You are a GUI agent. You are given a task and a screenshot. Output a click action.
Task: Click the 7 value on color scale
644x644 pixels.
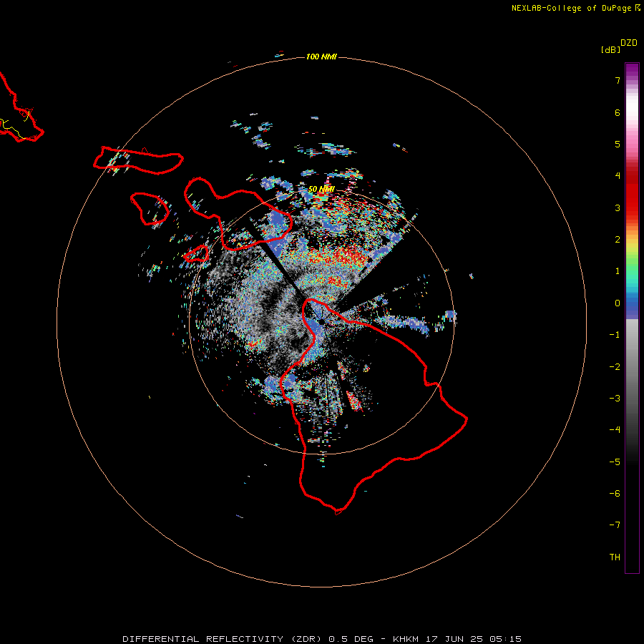tap(618, 80)
